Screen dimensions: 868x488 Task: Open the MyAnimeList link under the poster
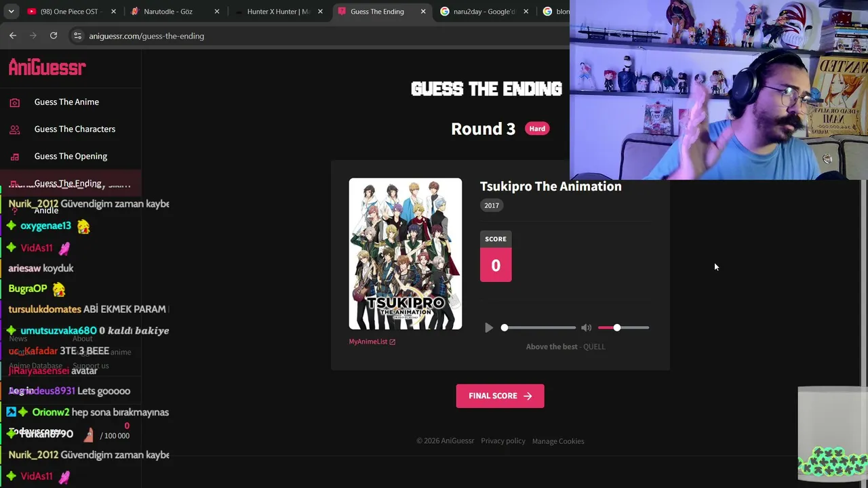point(372,342)
